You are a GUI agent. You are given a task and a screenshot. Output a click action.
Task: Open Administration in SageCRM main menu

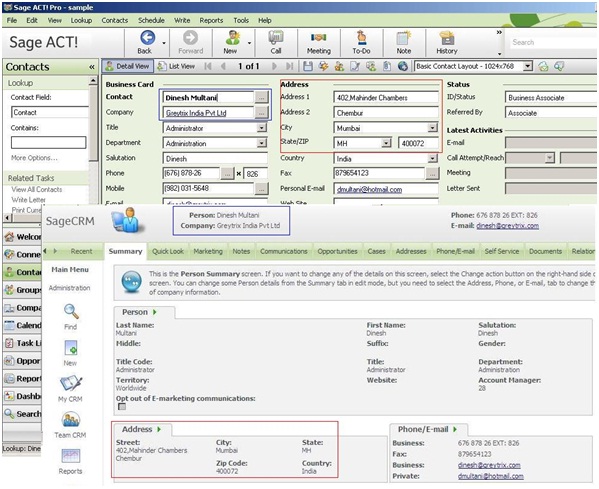coord(70,288)
